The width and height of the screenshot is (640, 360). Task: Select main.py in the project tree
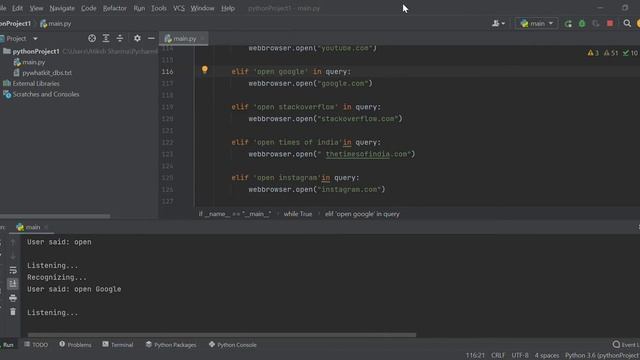pos(33,62)
